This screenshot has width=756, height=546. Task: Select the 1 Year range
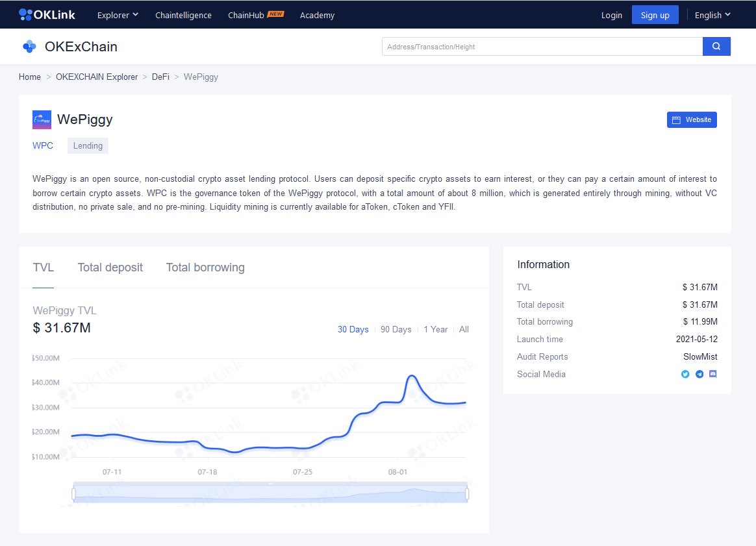pyautogui.click(x=435, y=329)
